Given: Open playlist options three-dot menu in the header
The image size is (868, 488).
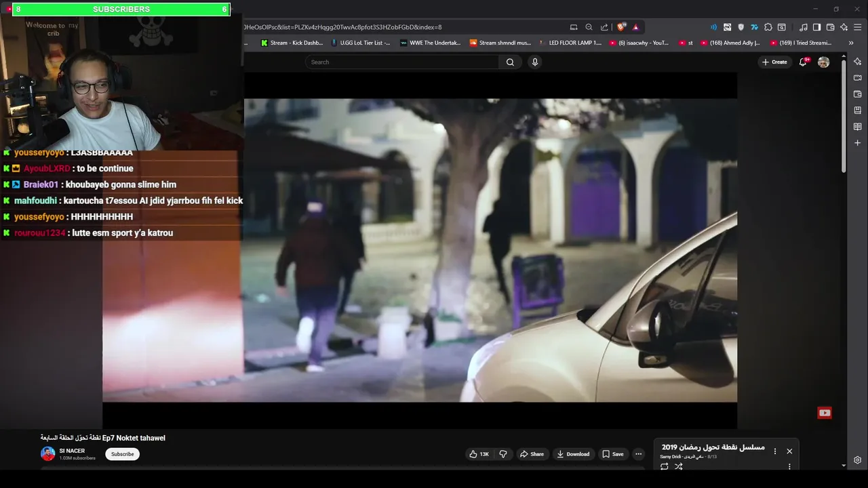Looking at the screenshot, I should [x=775, y=451].
